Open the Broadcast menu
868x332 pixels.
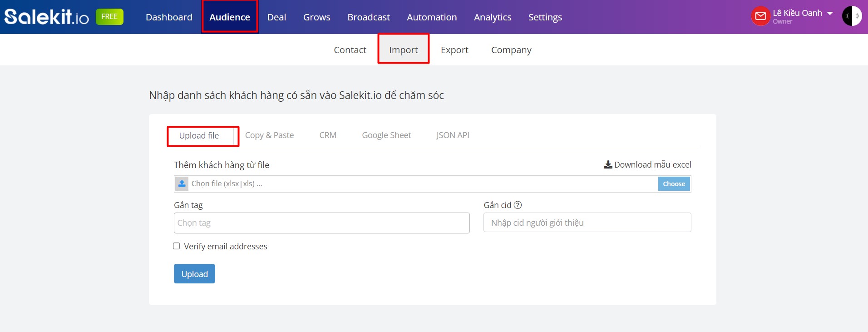(369, 17)
